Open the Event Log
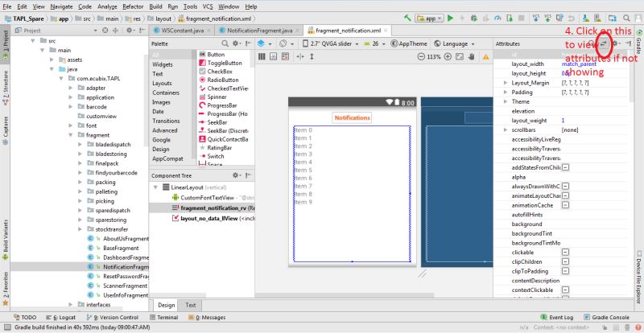Image resolution: width=644 pixels, height=333 pixels. point(557,318)
